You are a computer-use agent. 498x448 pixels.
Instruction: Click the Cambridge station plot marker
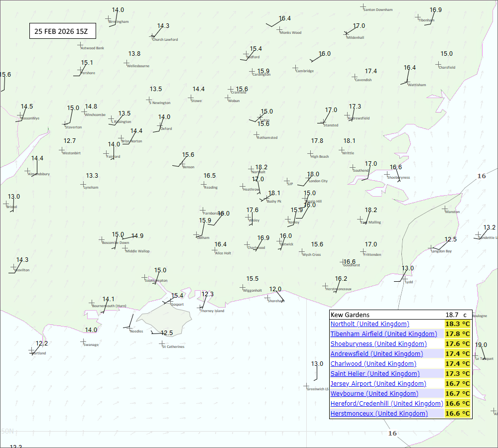295,68
